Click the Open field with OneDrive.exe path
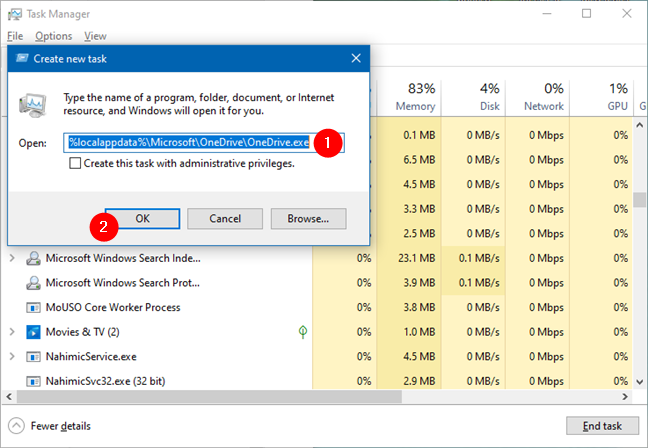The height and width of the screenshot is (448, 648). click(x=204, y=143)
